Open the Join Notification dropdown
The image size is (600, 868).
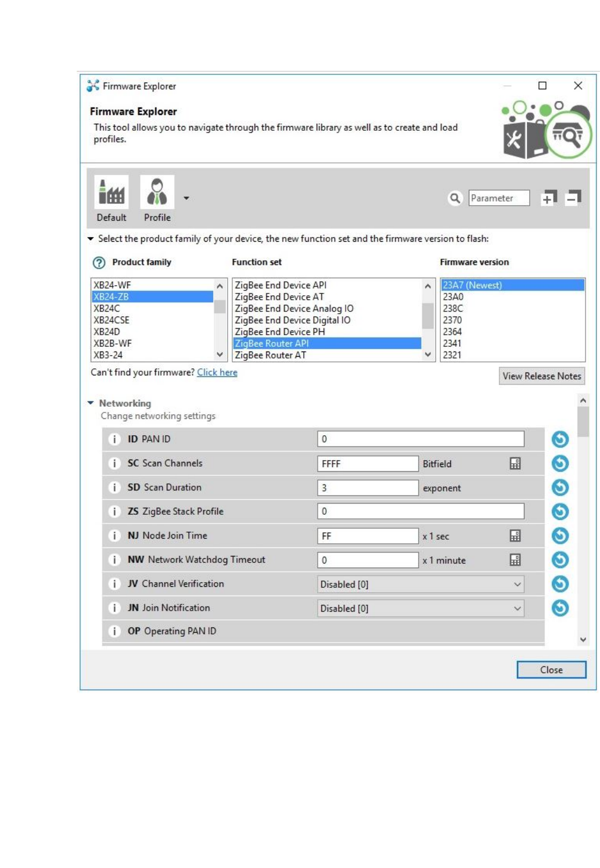click(421, 608)
